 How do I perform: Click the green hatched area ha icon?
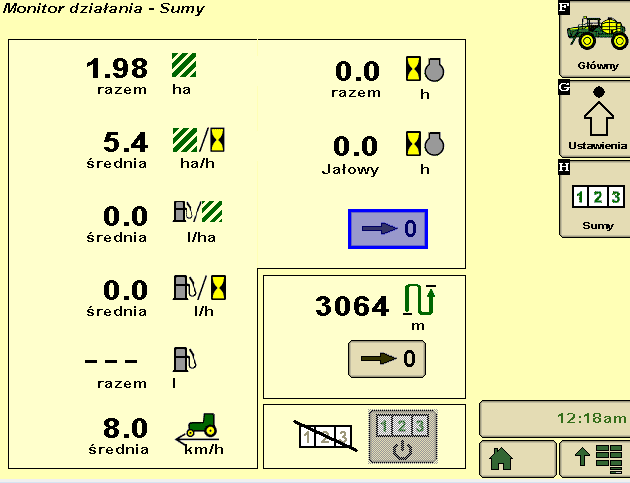(x=184, y=65)
